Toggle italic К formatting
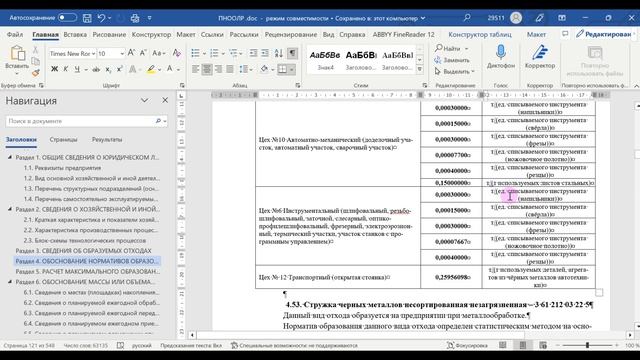 (x=66, y=69)
